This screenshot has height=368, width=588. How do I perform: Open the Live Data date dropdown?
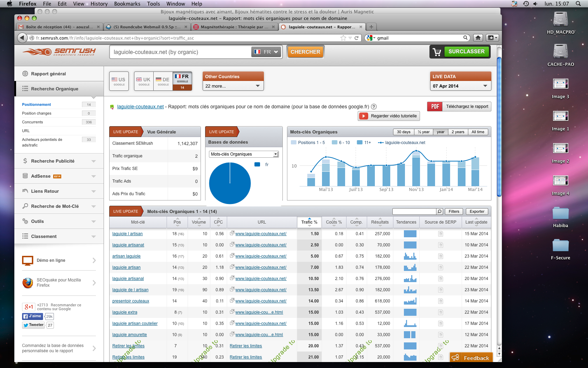460,86
